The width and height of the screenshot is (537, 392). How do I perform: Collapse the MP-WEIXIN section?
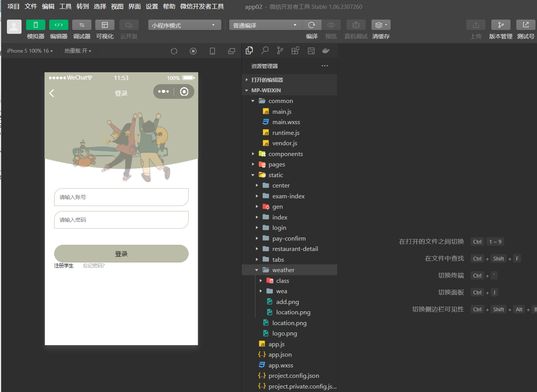pos(290,90)
